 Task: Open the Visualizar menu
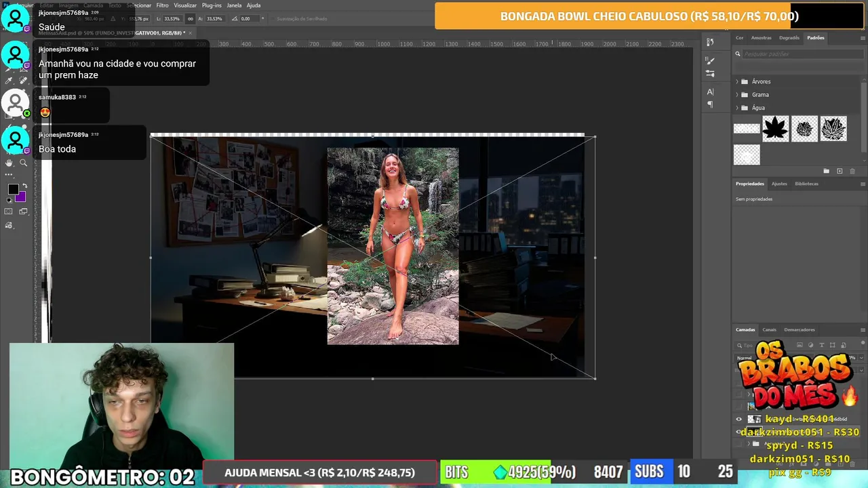point(185,5)
